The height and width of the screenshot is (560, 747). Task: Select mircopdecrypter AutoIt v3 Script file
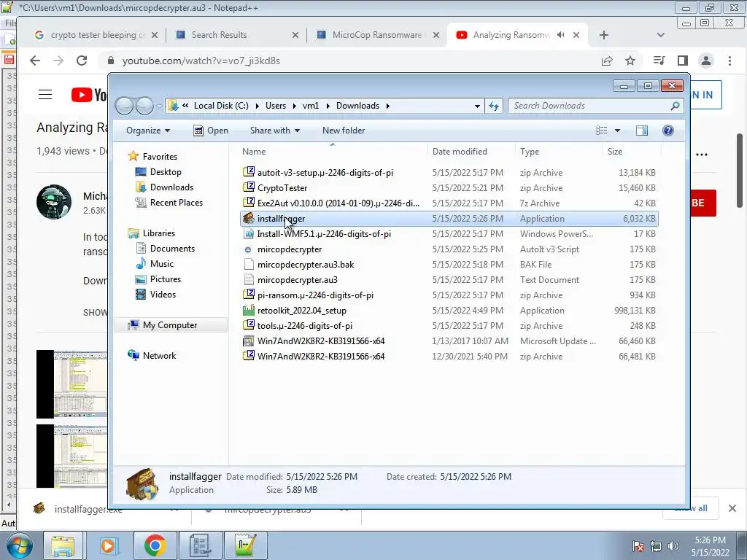click(x=449, y=249)
